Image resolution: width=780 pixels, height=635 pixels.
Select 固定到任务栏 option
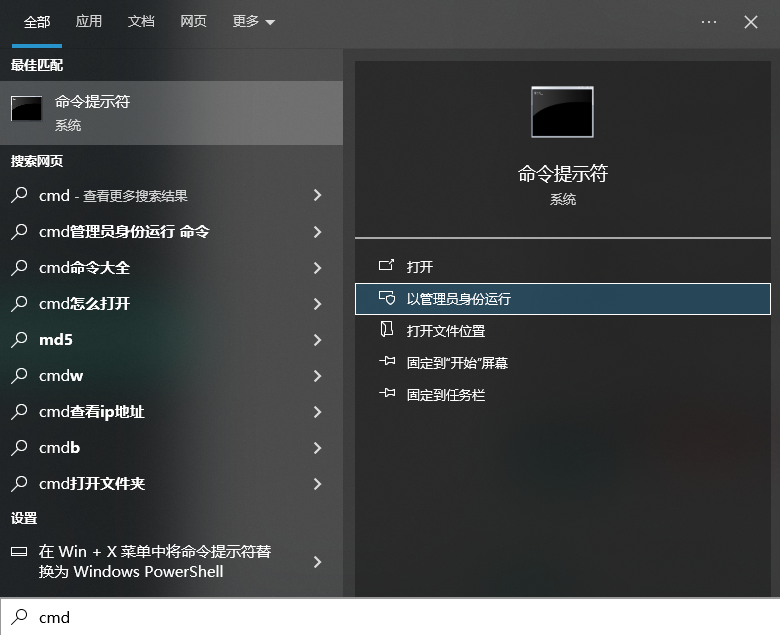point(563,395)
